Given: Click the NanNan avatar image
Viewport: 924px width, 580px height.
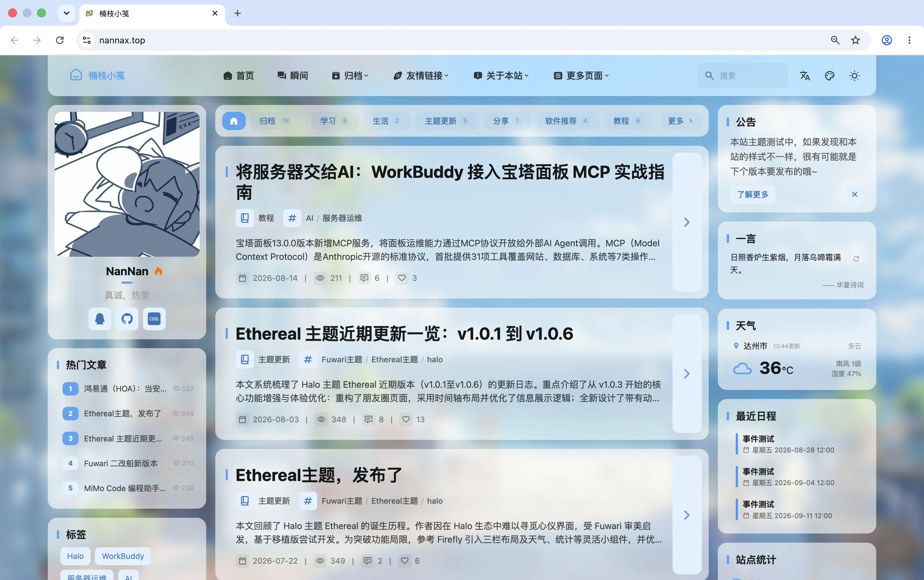Looking at the screenshot, I should pyautogui.click(x=127, y=184).
